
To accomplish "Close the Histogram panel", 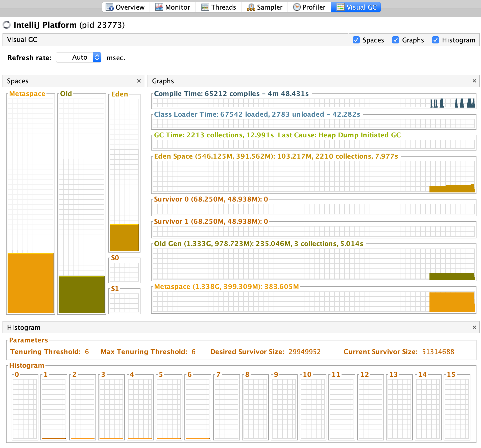I will [x=474, y=327].
